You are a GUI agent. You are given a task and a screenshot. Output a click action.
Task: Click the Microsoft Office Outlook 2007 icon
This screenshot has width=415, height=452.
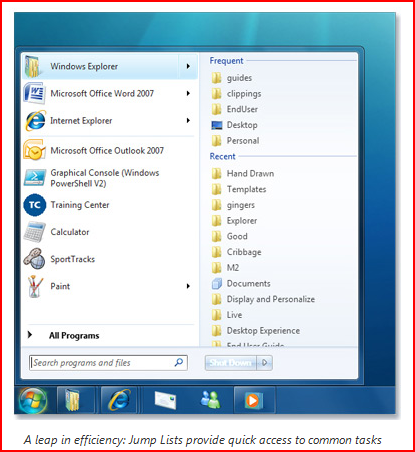point(34,150)
